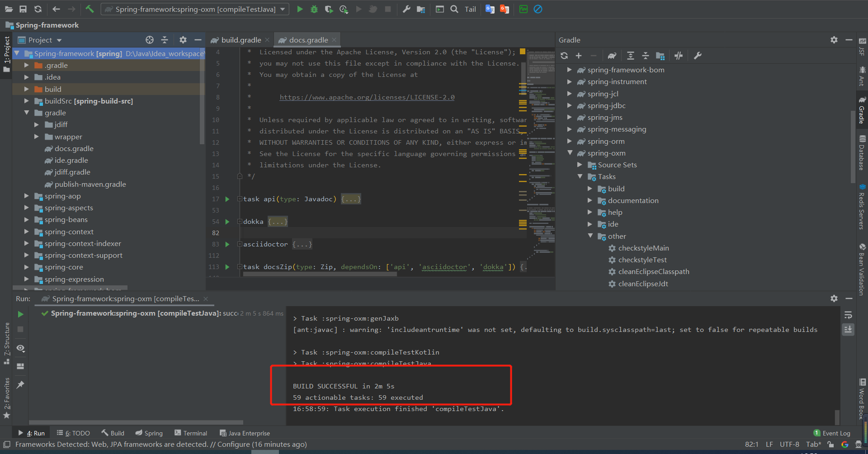Collapse all nodes in Gradle panel
This screenshot has height=454, width=868.
[x=646, y=56]
